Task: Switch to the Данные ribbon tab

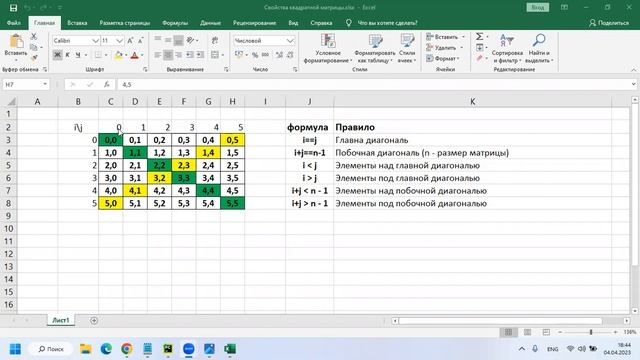Action: click(x=211, y=23)
